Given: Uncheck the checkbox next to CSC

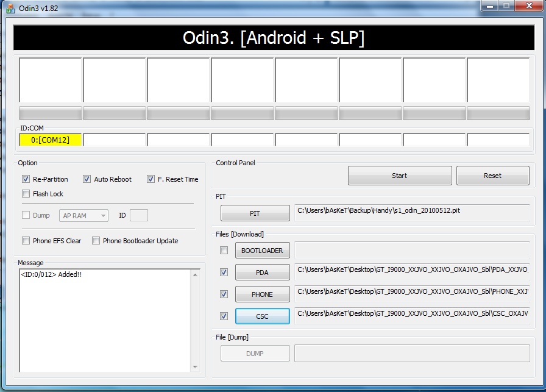Looking at the screenshot, I should (224, 316).
